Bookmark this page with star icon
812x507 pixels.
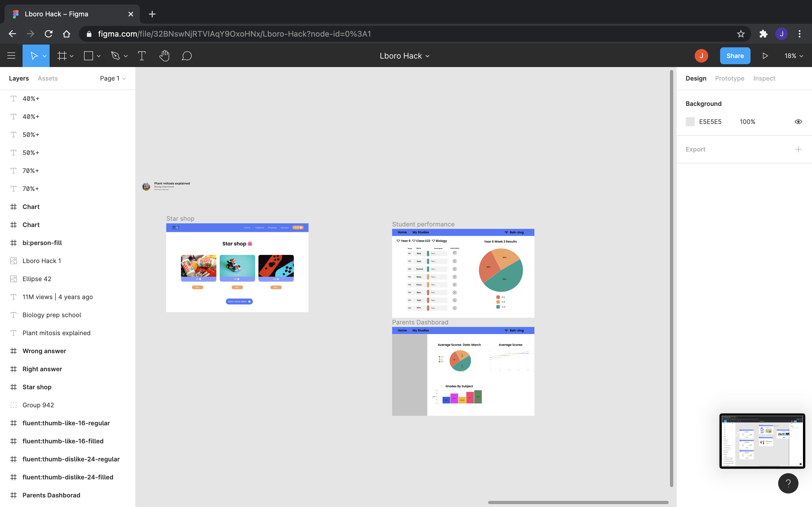point(741,34)
